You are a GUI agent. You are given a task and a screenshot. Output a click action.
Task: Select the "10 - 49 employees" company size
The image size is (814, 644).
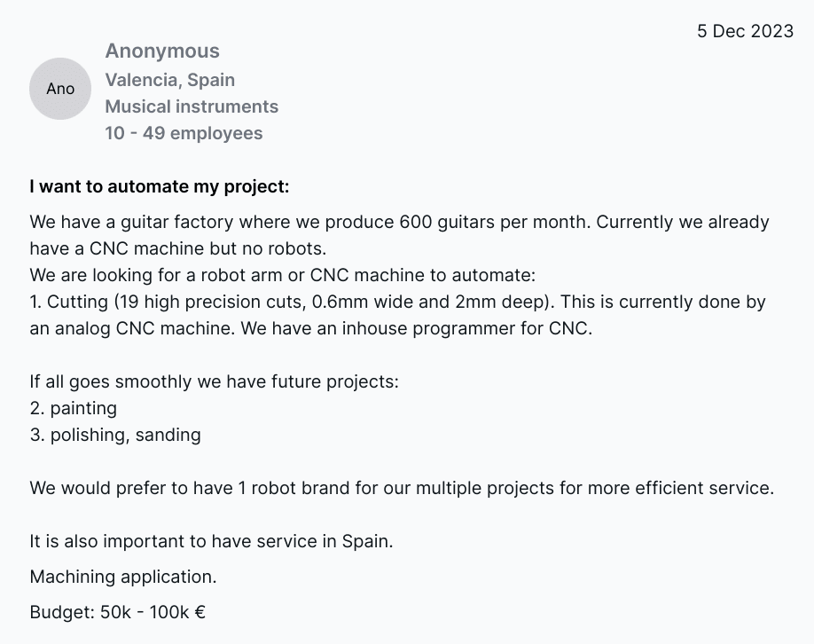click(184, 133)
